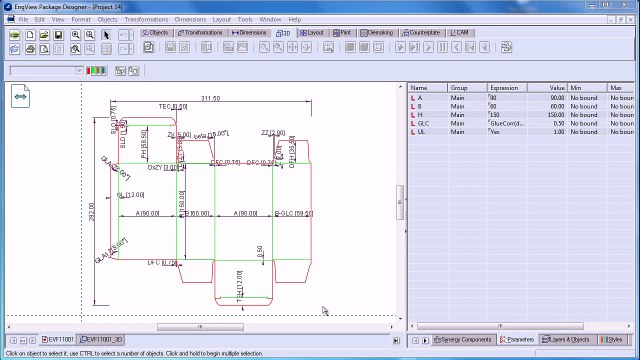Click the New document icon
Screen dimensions: 640x360
point(30,35)
